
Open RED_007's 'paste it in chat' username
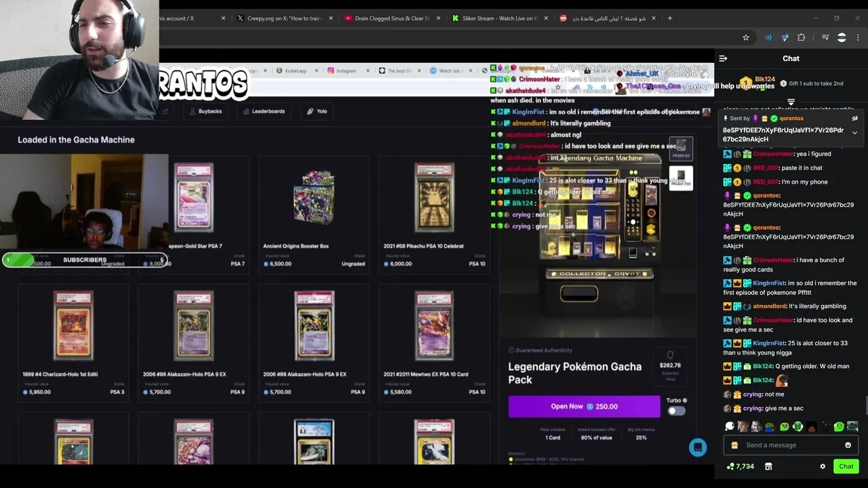point(766,168)
